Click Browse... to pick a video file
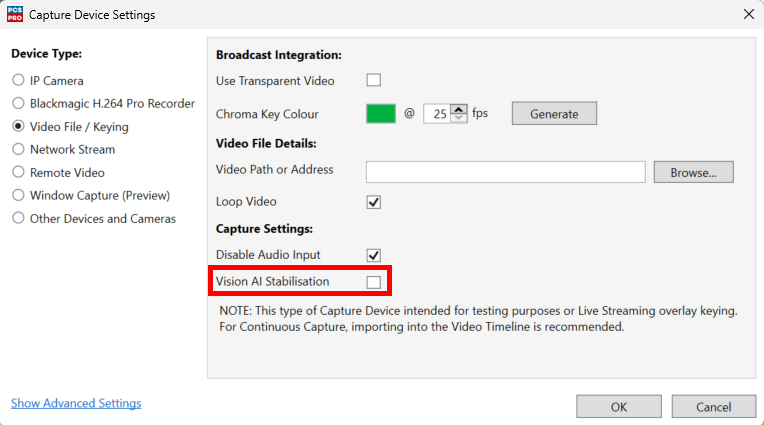Image resolution: width=764 pixels, height=425 pixels. 693,172
